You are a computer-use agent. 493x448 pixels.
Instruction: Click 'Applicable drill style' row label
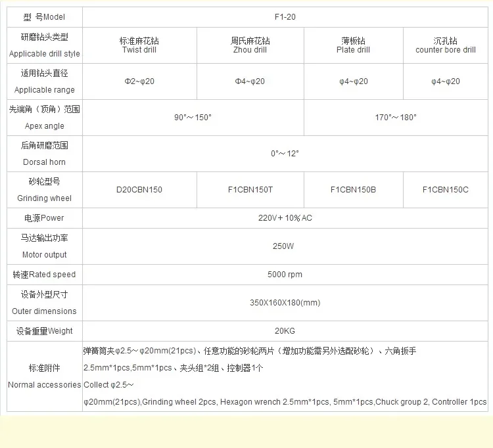pos(44,54)
